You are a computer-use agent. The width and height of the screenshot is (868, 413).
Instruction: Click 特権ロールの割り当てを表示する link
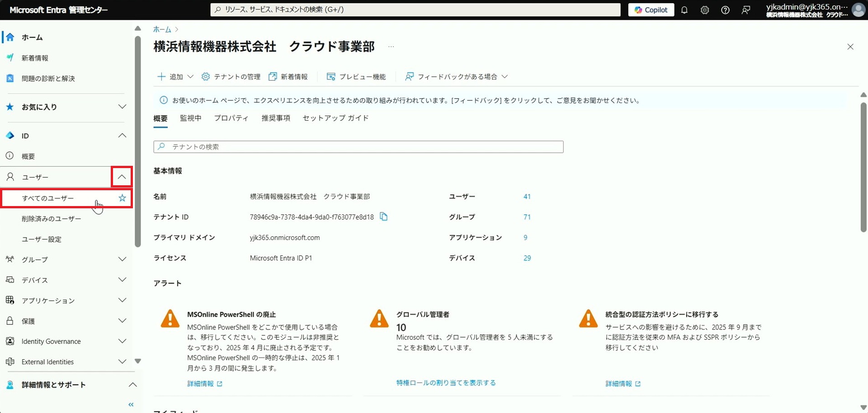[x=446, y=383]
